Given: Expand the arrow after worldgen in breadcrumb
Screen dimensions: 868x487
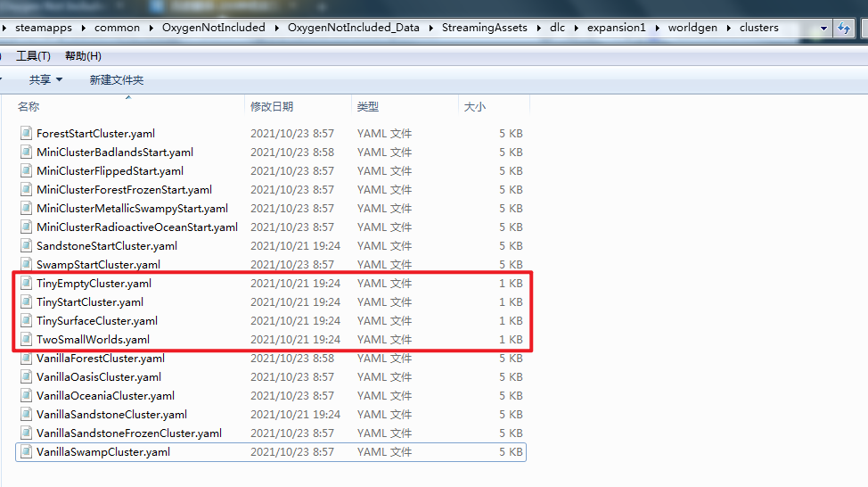Looking at the screenshot, I should click(730, 28).
